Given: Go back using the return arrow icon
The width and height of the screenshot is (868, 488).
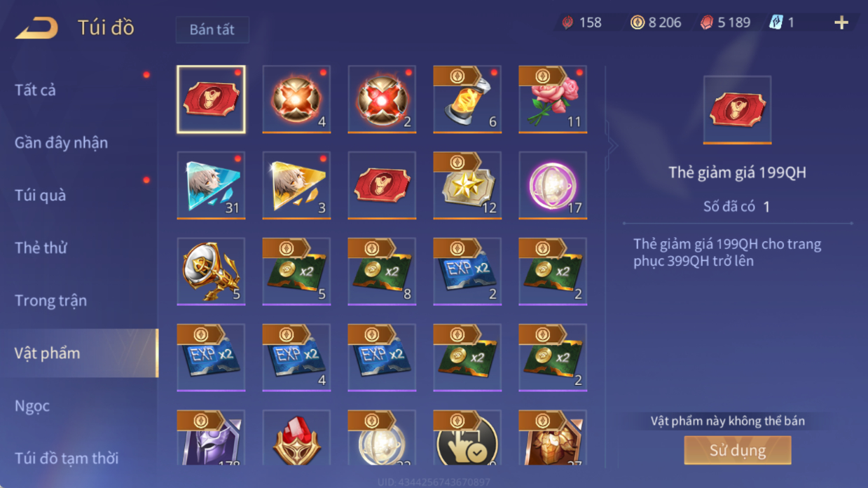Looking at the screenshot, I should click(36, 28).
